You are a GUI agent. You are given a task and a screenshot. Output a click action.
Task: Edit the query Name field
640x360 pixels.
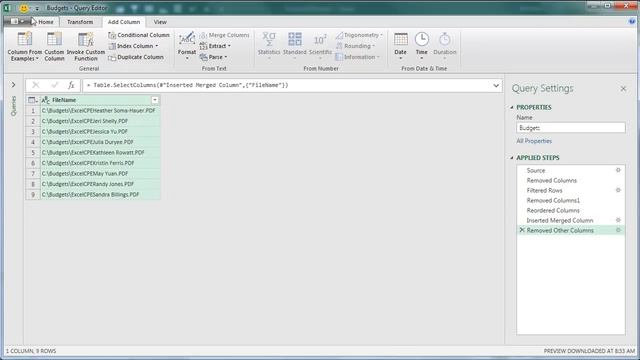pyautogui.click(x=571, y=128)
